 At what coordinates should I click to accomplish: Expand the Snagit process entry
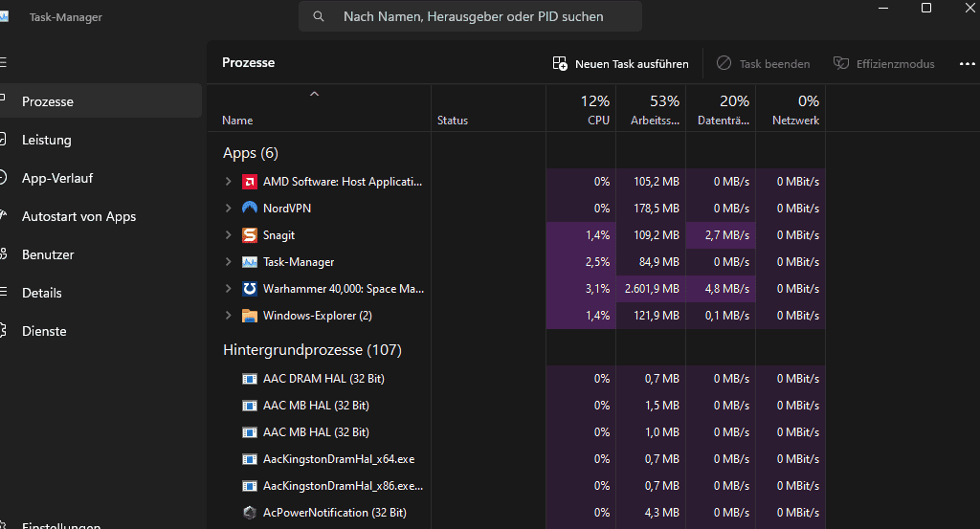(228, 235)
